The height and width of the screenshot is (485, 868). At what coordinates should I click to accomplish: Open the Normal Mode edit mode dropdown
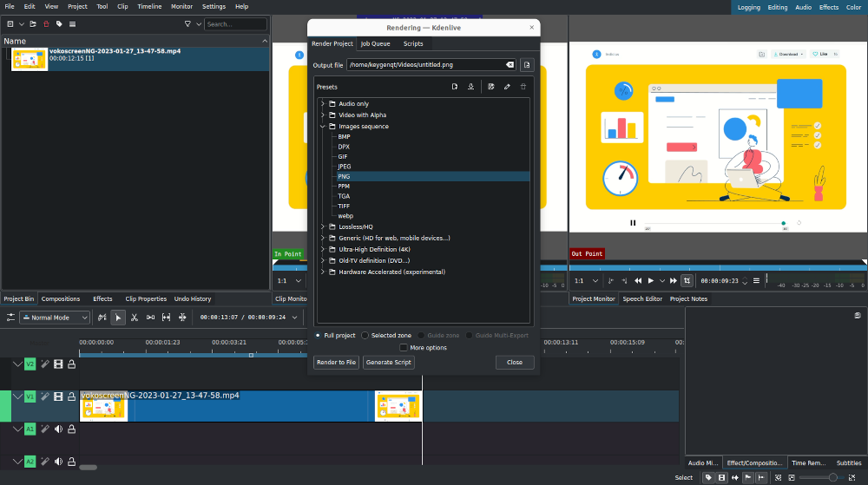[x=55, y=318]
